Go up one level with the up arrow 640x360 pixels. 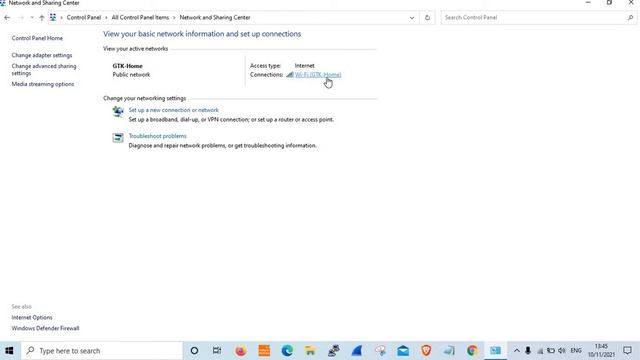click(x=42, y=18)
